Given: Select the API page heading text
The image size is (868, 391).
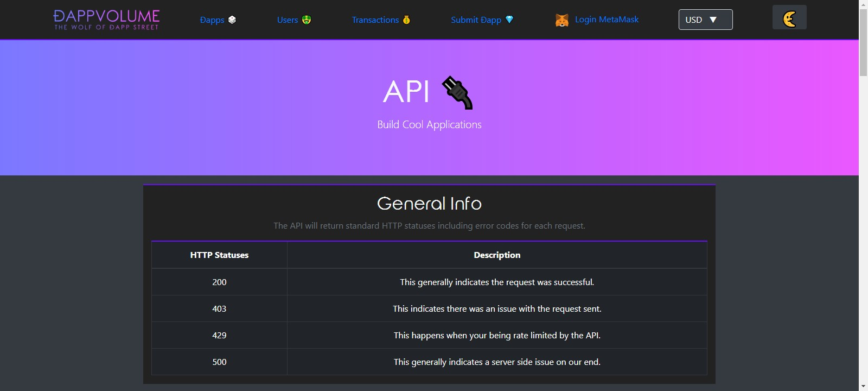Looking at the screenshot, I should (x=406, y=91).
